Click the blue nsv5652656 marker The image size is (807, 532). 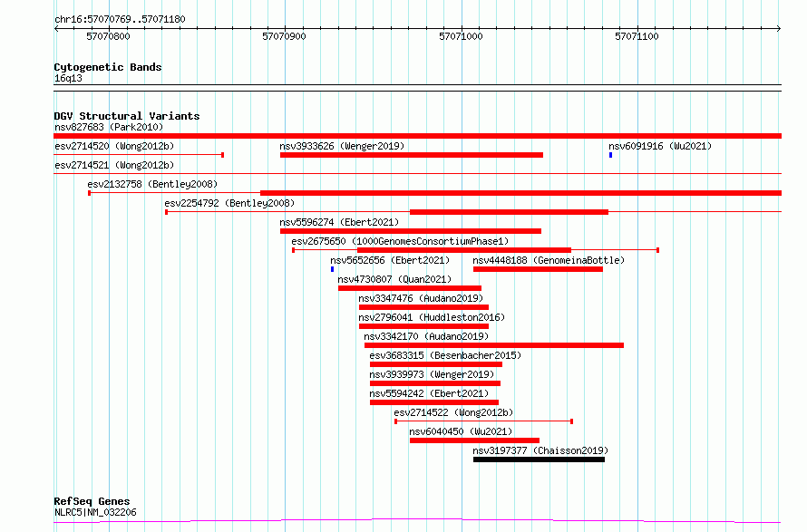point(332,269)
